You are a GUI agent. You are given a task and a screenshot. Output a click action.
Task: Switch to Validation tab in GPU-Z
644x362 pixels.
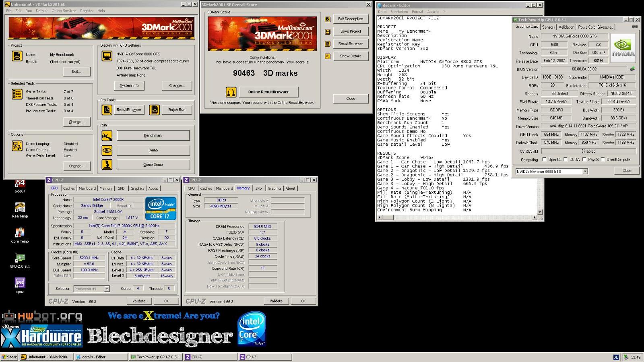coord(566,27)
